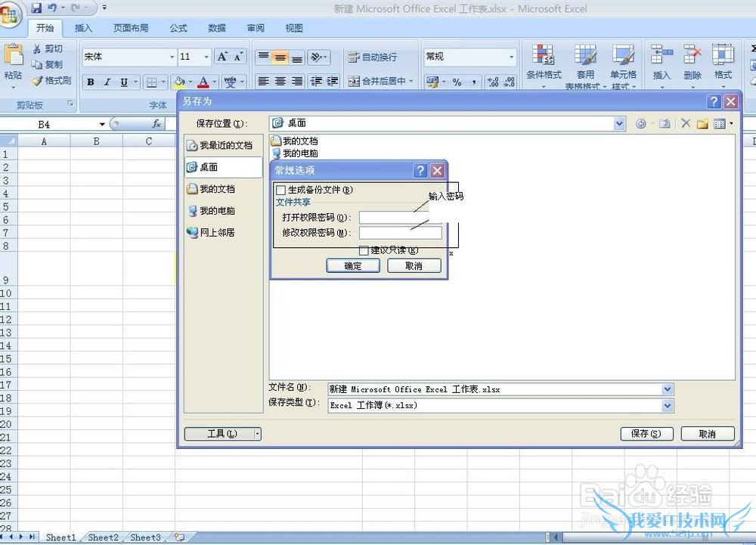Switch to Formulas tab (公式)
Viewport: 756px width, 545px height.
pos(178,28)
